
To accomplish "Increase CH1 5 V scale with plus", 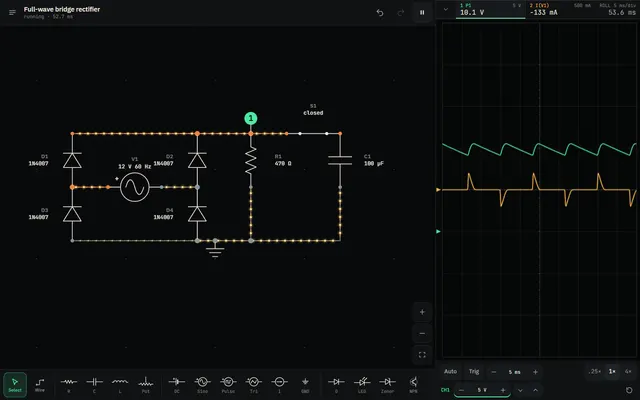I will click(x=503, y=390).
